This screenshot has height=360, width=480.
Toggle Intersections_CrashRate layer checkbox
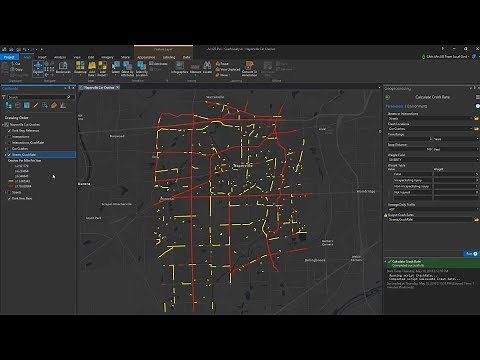[x=9, y=143]
